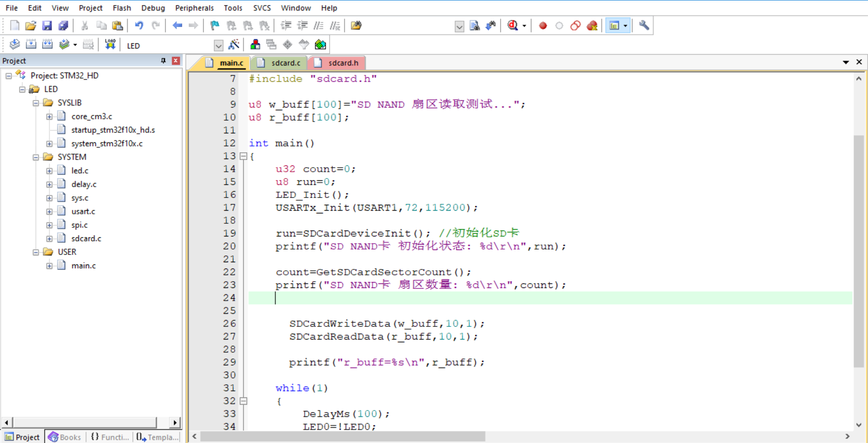Image resolution: width=868 pixels, height=443 pixels.
Task: Expand the led.c file node
Action: click(49, 171)
